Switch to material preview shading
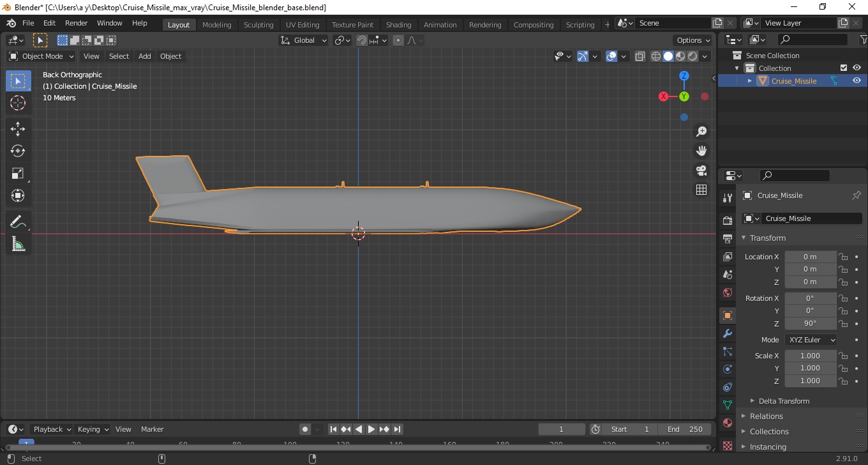868x465 pixels. (x=680, y=56)
